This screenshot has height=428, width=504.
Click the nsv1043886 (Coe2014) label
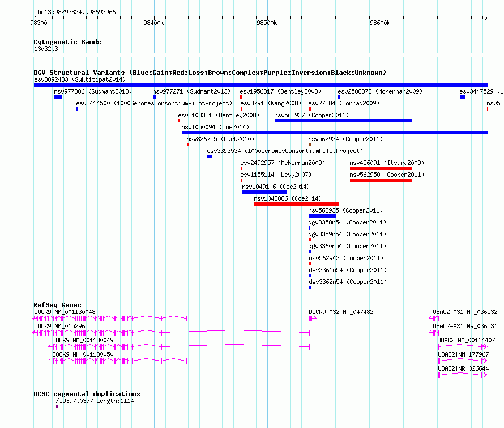pos(288,198)
